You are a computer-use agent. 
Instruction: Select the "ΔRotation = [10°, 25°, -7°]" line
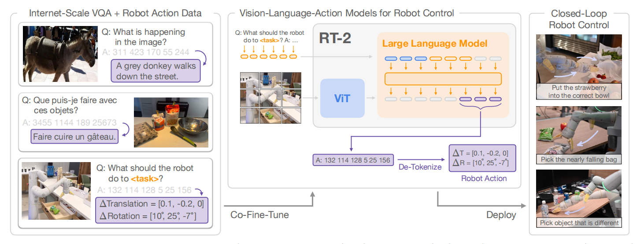click(148, 216)
